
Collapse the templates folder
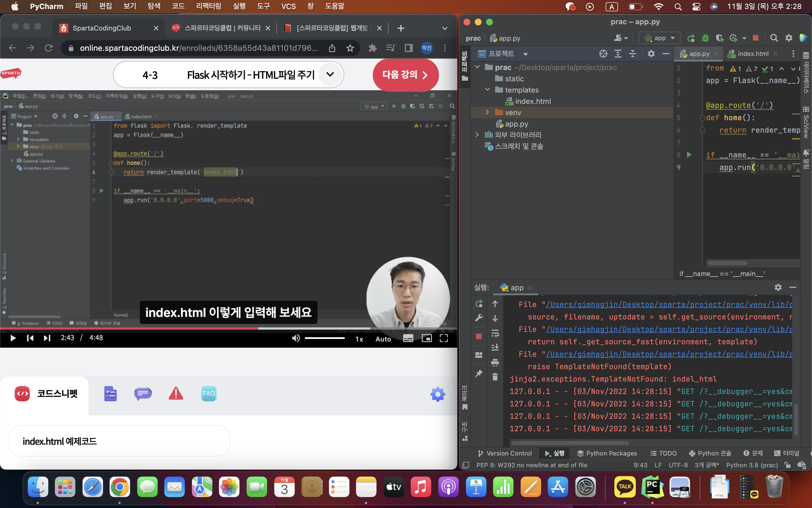click(487, 90)
